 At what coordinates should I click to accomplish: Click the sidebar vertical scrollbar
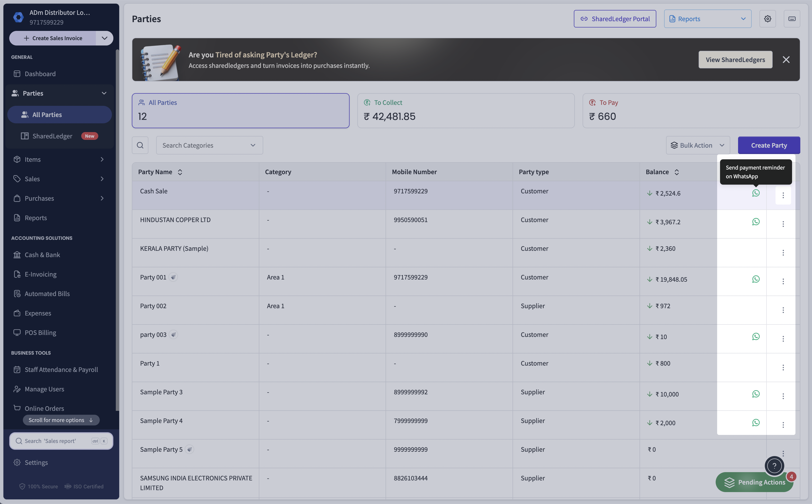tap(117, 230)
